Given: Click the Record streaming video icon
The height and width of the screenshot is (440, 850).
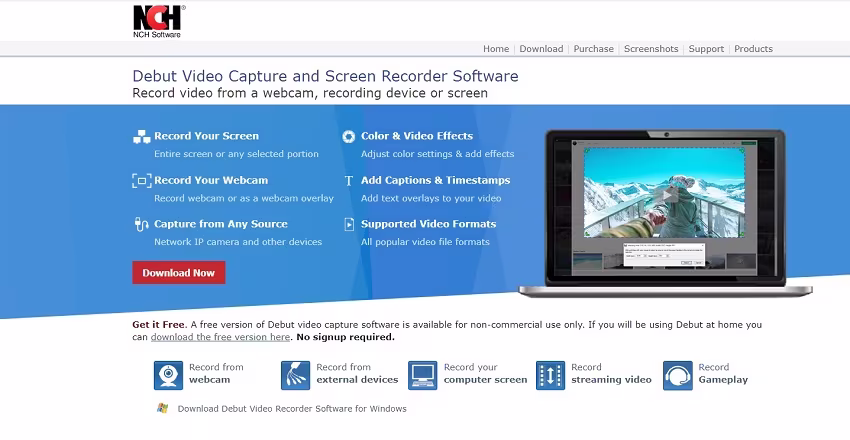Looking at the screenshot, I should tap(550, 376).
